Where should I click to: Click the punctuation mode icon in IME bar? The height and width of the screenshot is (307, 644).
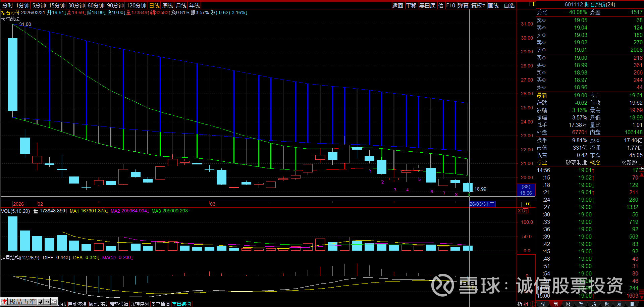(x=47, y=302)
